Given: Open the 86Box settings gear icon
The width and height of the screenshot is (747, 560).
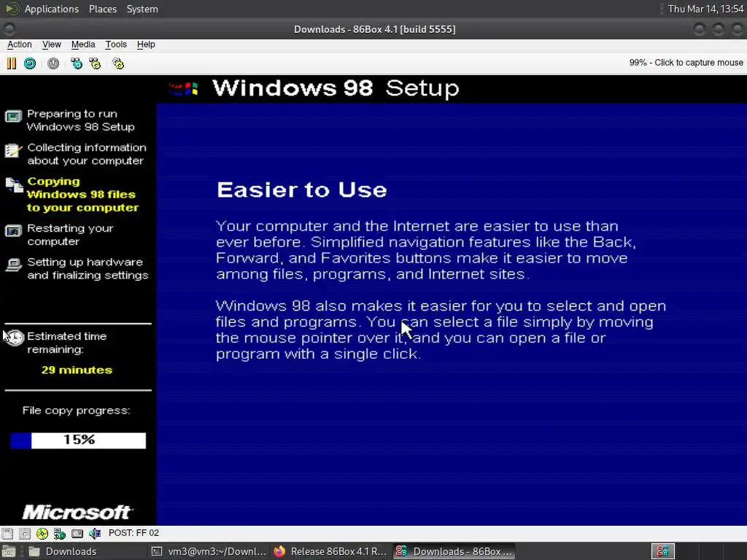Looking at the screenshot, I should point(118,63).
